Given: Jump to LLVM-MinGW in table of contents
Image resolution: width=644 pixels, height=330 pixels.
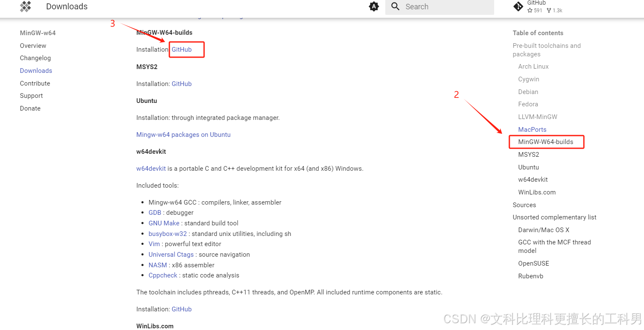Looking at the screenshot, I should (538, 117).
